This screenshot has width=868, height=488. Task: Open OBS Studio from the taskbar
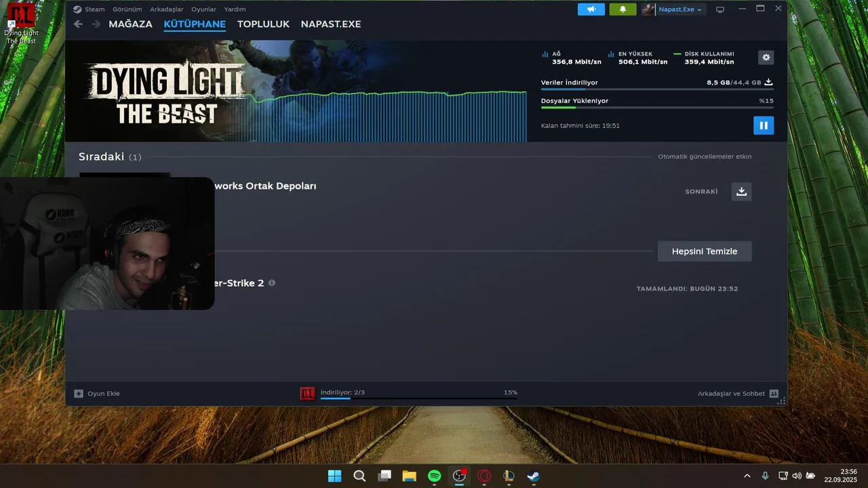point(460,476)
